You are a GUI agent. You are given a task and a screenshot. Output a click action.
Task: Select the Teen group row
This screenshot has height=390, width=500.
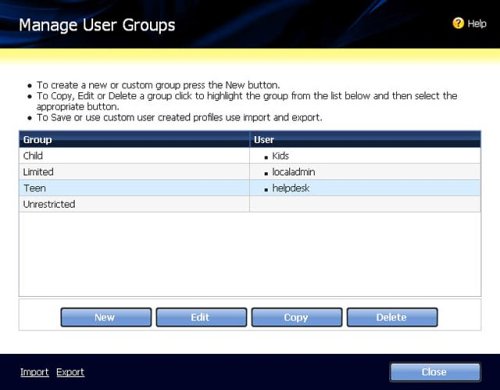click(x=250, y=188)
